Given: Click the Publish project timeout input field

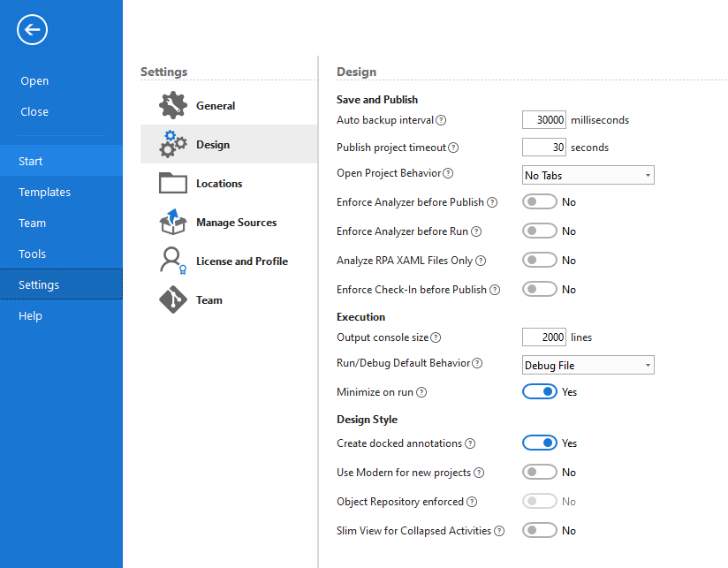Looking at the screenshot, I should (x=543, y=148).
